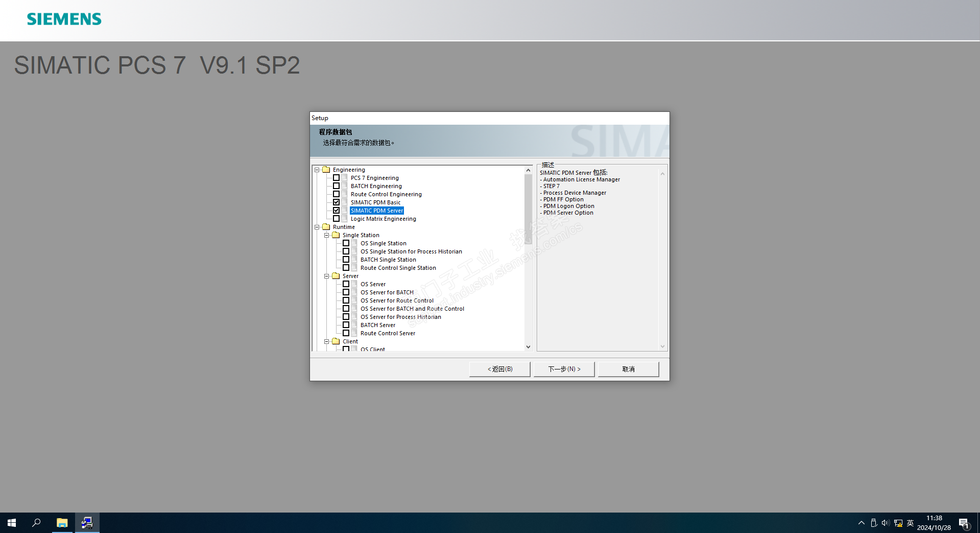Image resolution: width=980 pixels, height=533 pixels.
Task: Click the Client folder icon in tree
Action: click(x=336, y=341)
